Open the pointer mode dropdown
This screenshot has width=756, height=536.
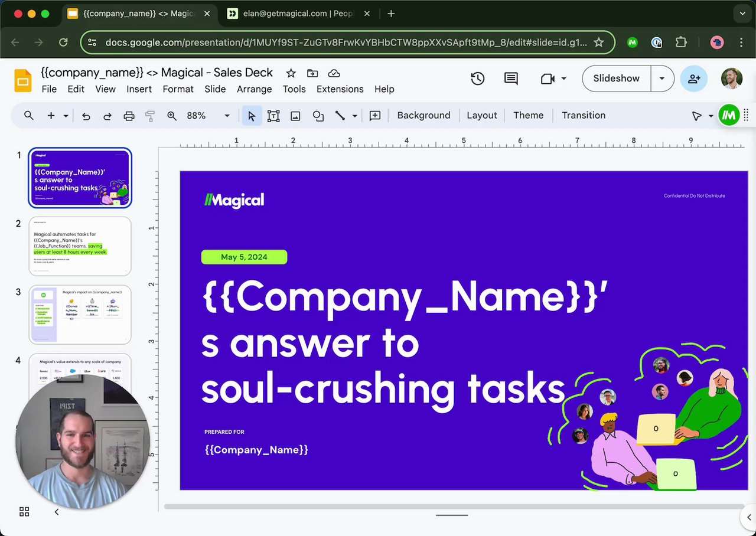pos(711,116)
